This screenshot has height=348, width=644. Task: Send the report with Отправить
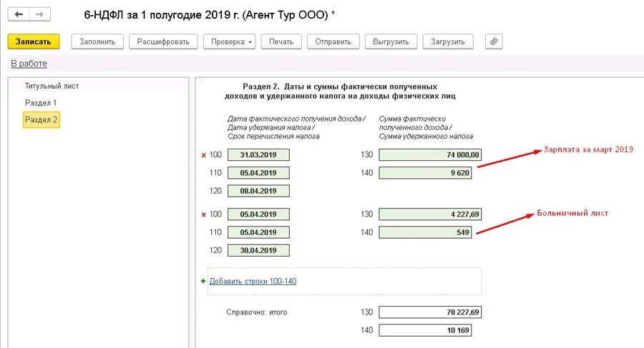pos(333,41)
